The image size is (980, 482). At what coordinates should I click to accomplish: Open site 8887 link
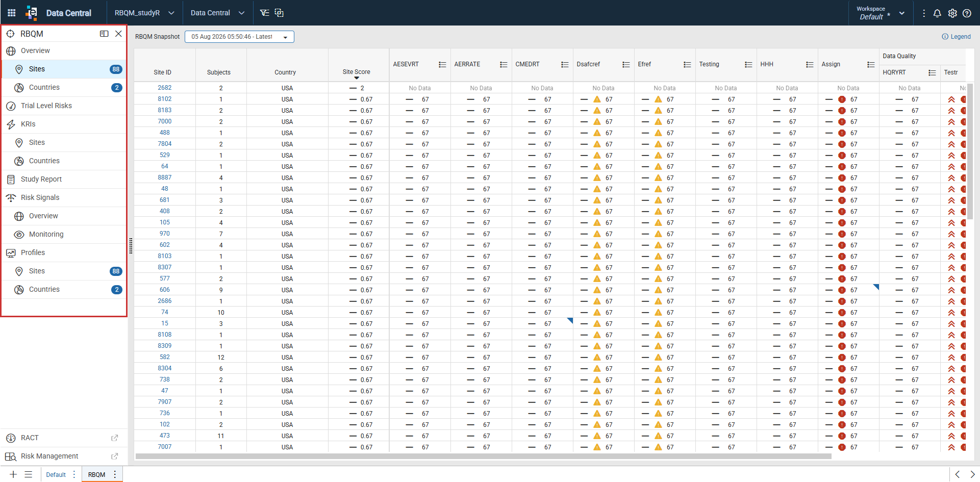pos(164,177)
